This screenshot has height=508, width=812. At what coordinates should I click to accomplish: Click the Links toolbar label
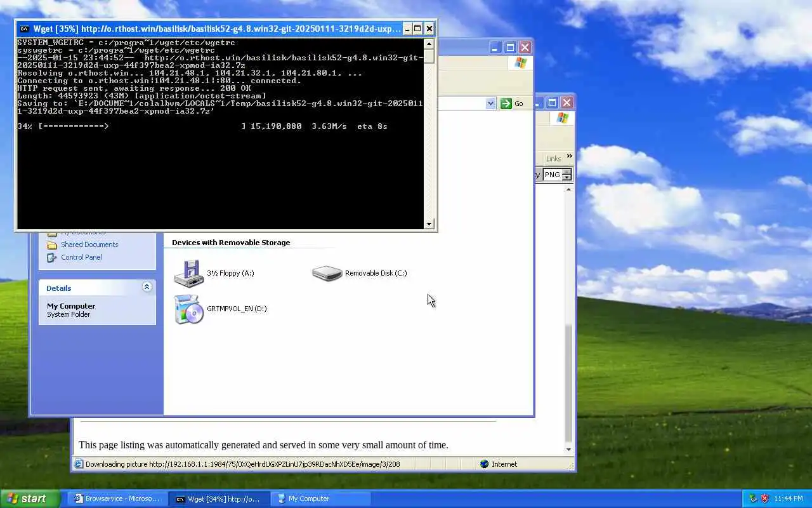click(x=554, y=158)
